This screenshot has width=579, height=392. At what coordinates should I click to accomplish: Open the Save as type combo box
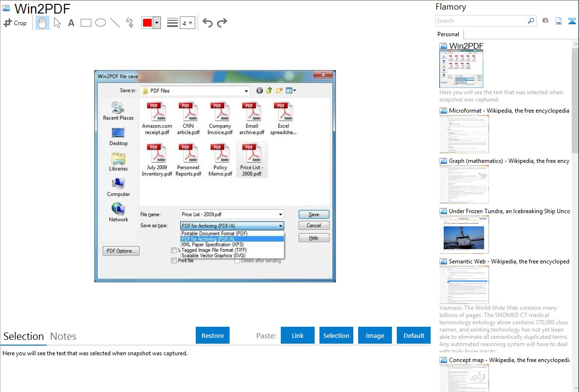(232, 226)
